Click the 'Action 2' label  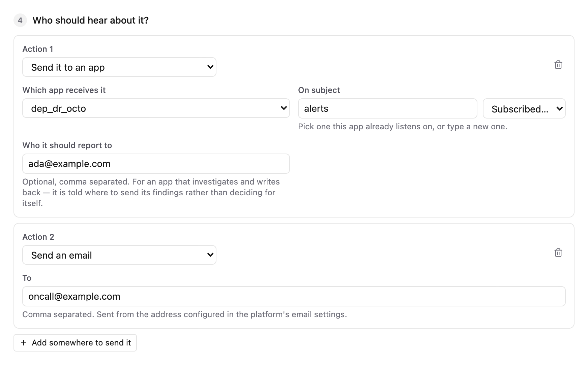[x=38, y=237]
